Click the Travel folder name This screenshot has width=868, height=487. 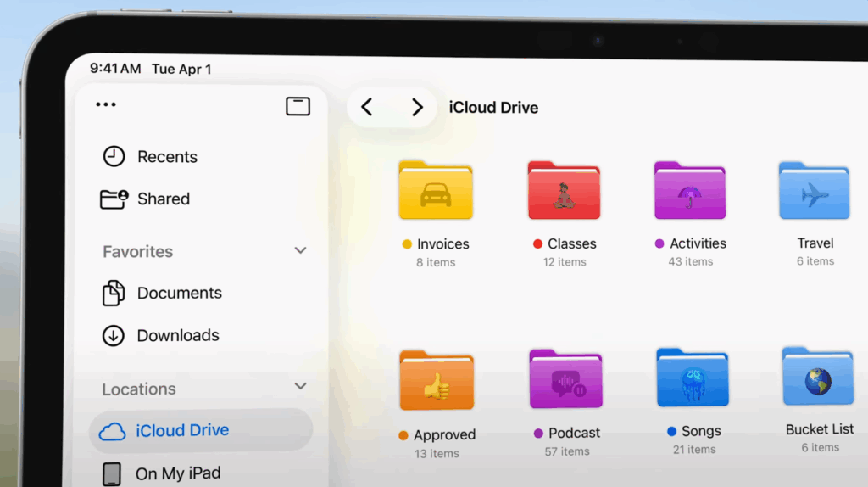[815, 243]
